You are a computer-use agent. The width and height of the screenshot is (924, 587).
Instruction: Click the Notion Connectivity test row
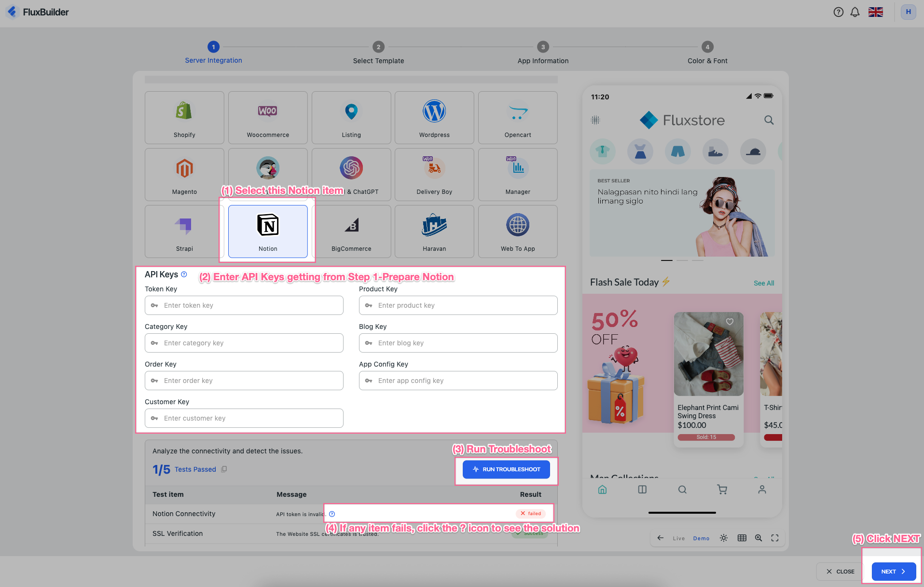click(x=351, y=514)
